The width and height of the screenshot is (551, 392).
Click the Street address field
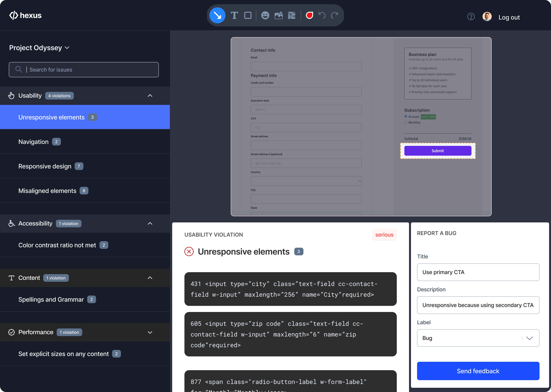point(306,145)
